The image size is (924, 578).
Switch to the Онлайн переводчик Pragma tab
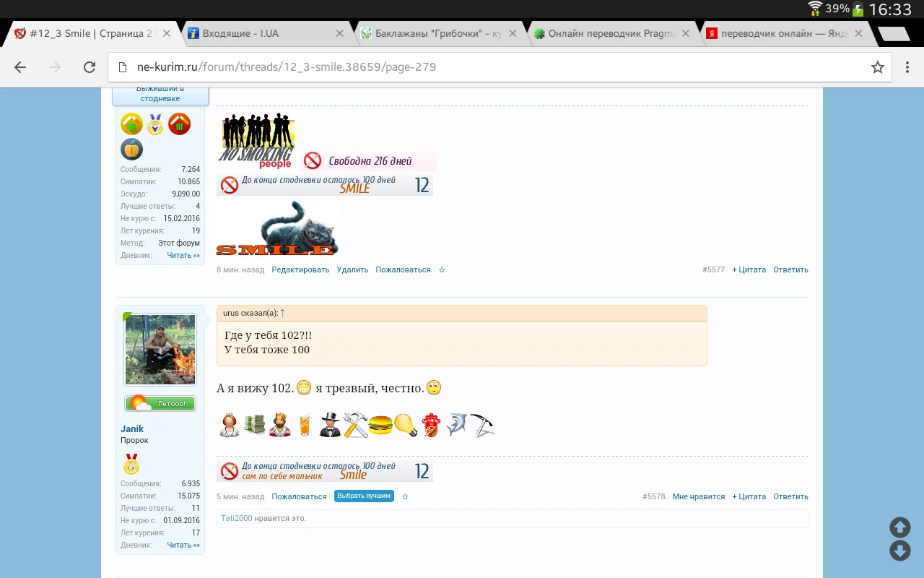point(613,33)
